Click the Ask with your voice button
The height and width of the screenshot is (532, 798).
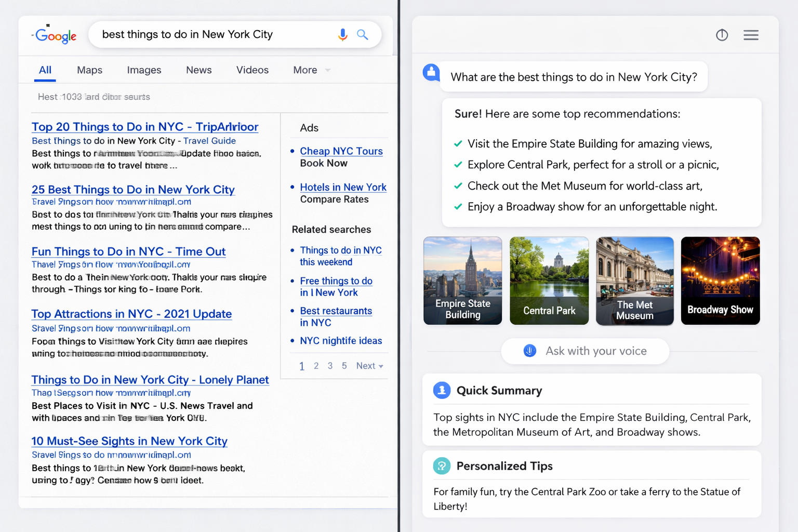pos(585,351)
